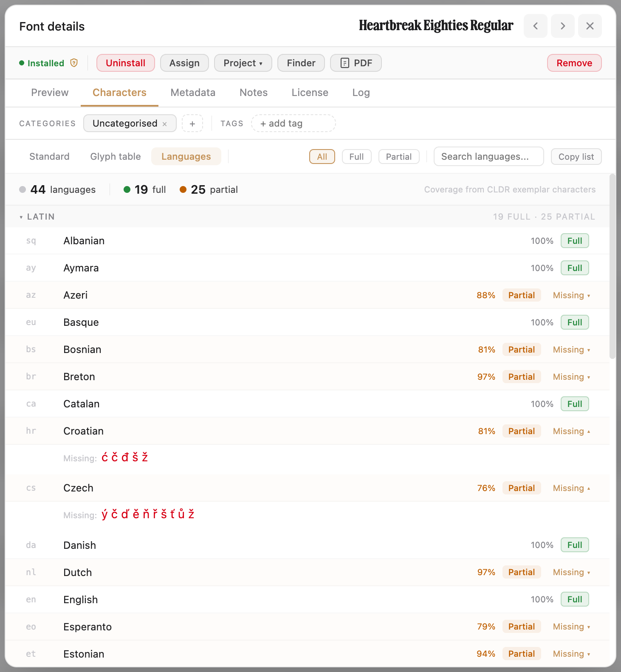Select the Catalan language row
Viewport: 621px width, 672px height.
pos(308,404)
